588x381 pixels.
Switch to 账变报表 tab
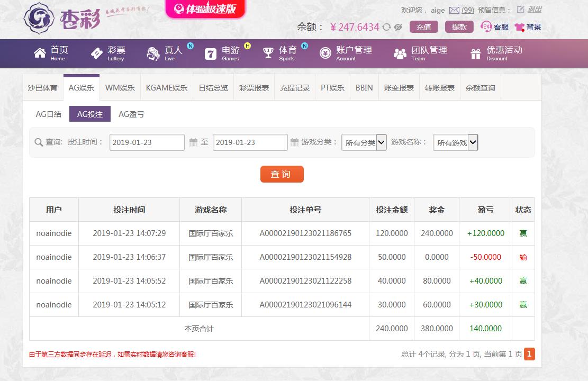399,88
